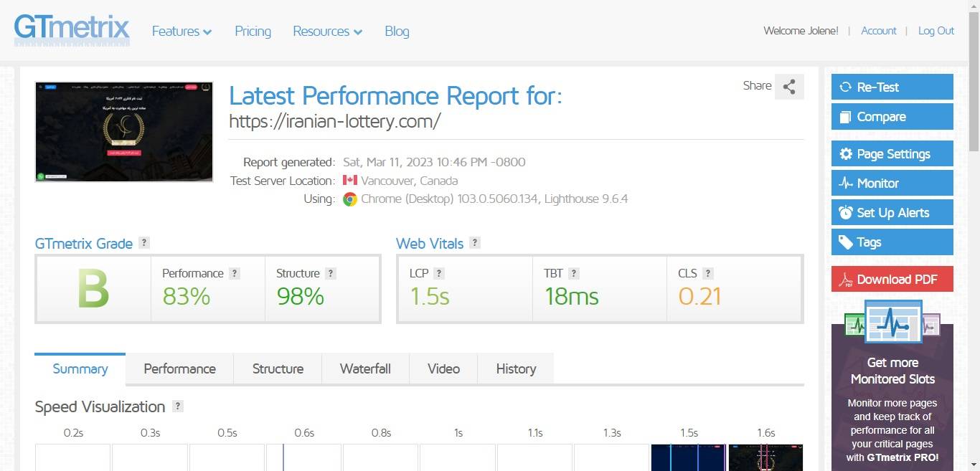Viewport: 980px width, 471px height.
Task: Click the 18ms TBT value
Action: click(571, 296)
